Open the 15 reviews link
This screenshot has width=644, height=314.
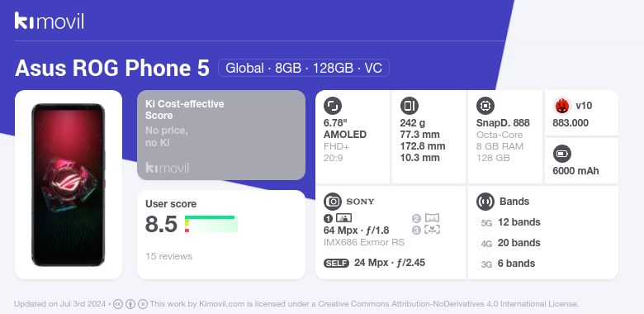click(168, 256)
